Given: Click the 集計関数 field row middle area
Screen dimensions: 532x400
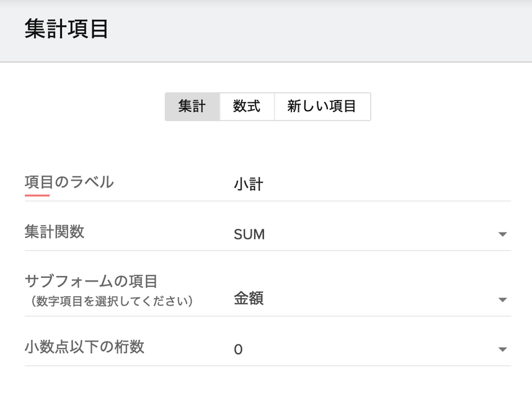Looking at the screenshot, I should [x=372, y=234].
